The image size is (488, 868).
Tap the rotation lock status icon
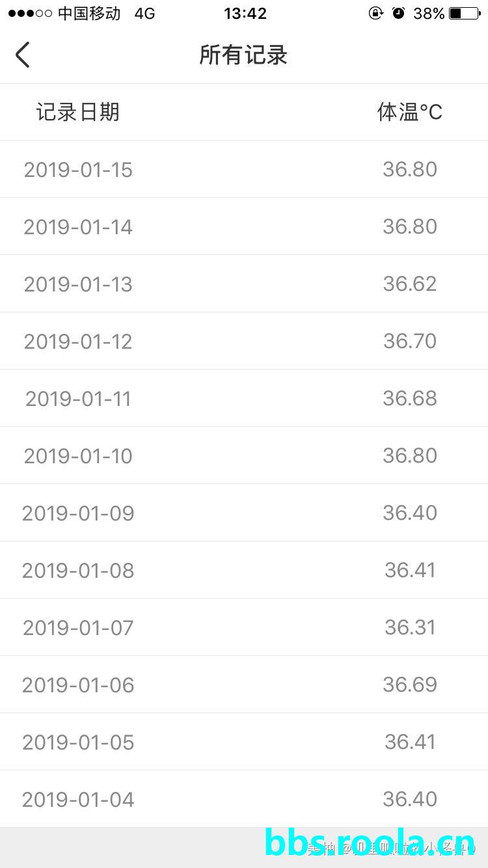pos(376,13)
